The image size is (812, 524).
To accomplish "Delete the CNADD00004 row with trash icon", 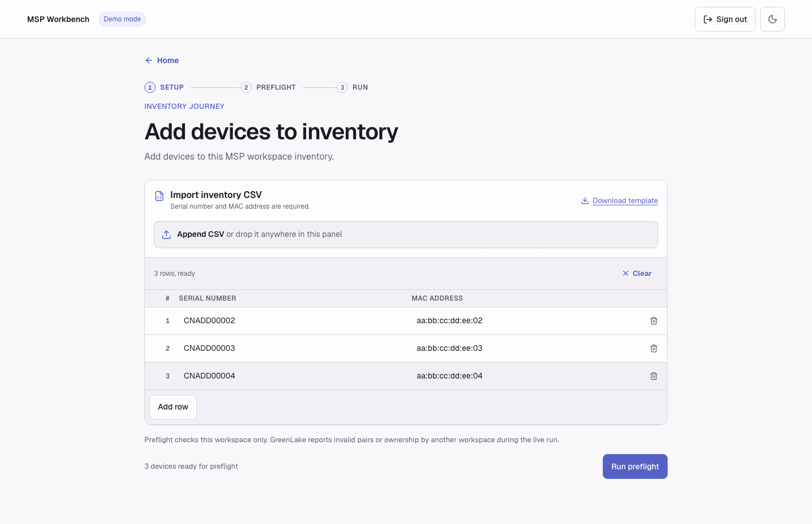I will [654, 376].
